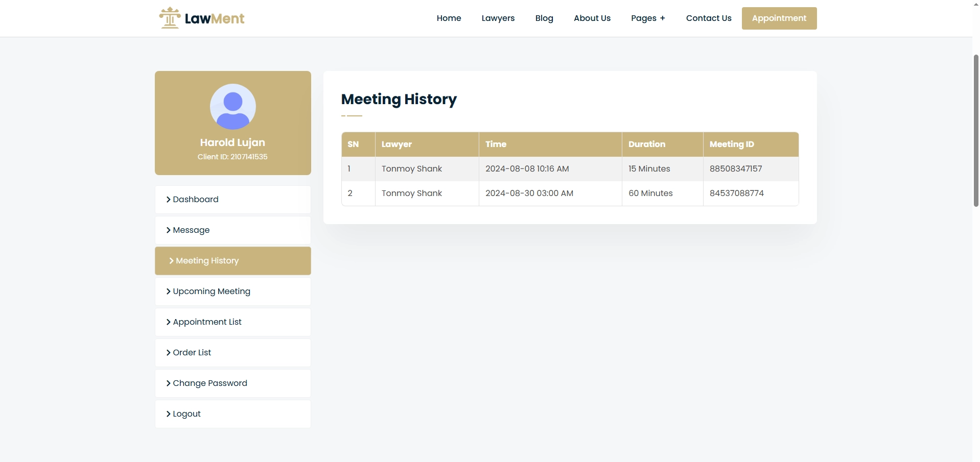The height and width of the screenshot is (462, 980).
Task: Click Harold Lujan's profile avatar
Action: click(x=233, y=107)
